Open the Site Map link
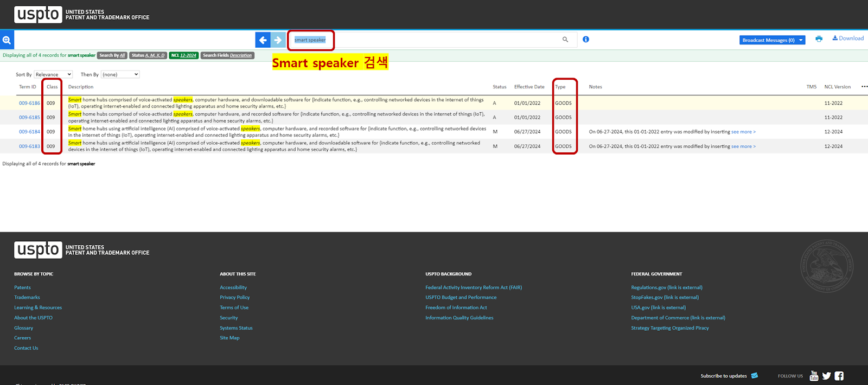 229,338
